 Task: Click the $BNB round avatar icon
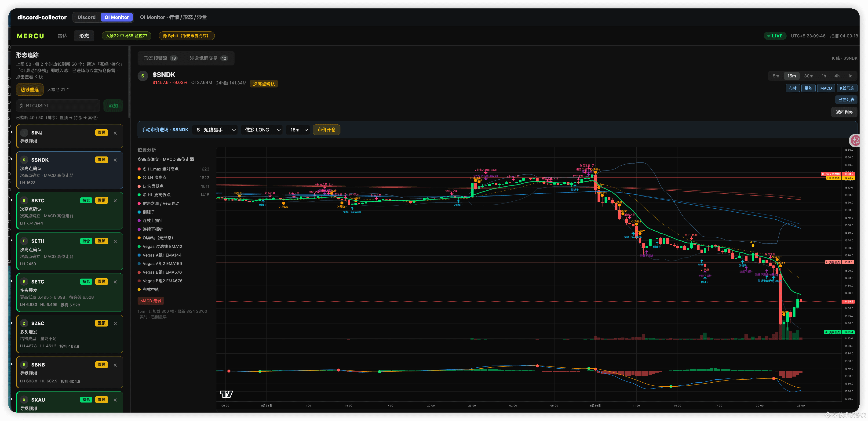pyautogui.click(x=24, y=365)
